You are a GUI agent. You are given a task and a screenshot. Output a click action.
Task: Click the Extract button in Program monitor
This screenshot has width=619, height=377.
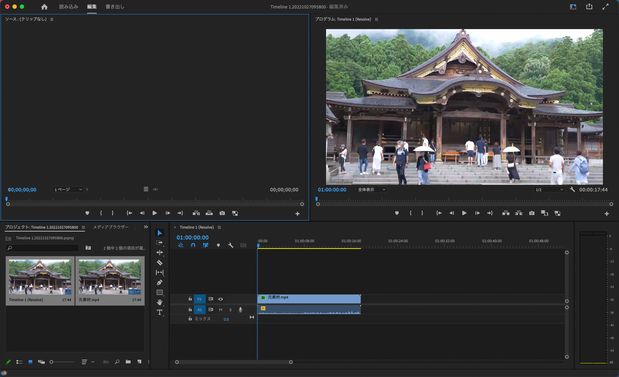coord(519,213)
